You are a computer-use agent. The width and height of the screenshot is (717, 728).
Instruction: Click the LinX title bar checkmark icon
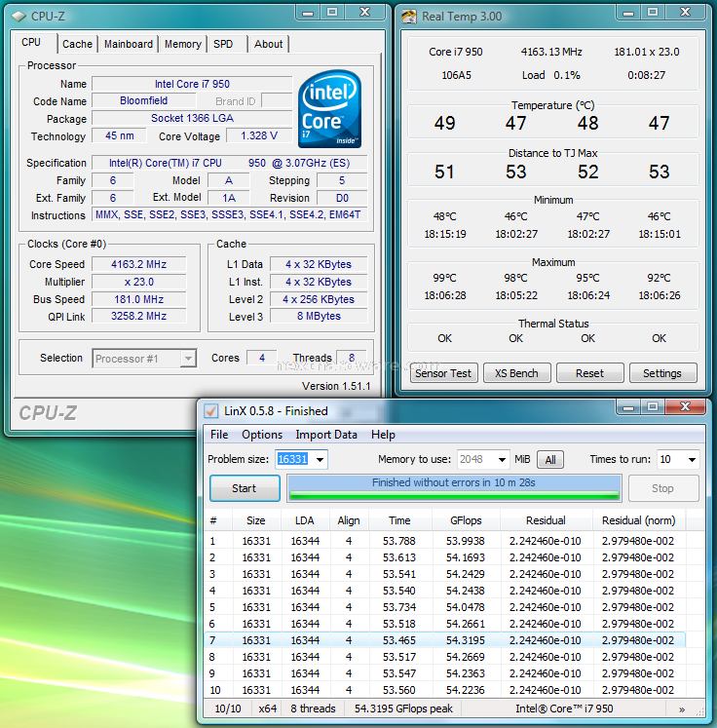click(211, 411)
